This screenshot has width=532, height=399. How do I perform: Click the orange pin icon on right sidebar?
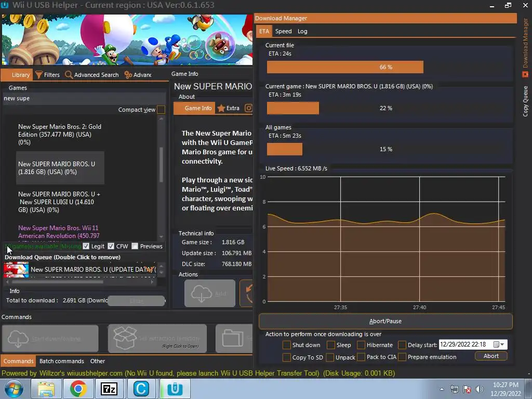coord(525,74)
